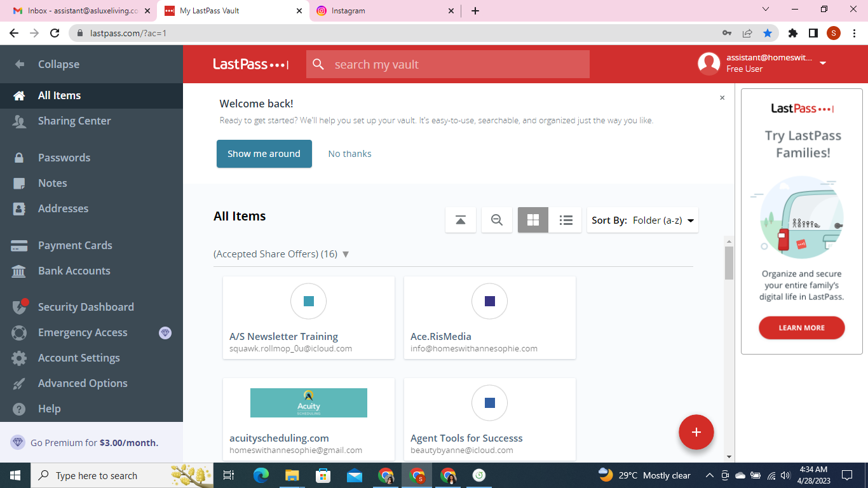Close the Instagram tab
868x488 pixels.
pyautogui.click(x=452, y=11)
